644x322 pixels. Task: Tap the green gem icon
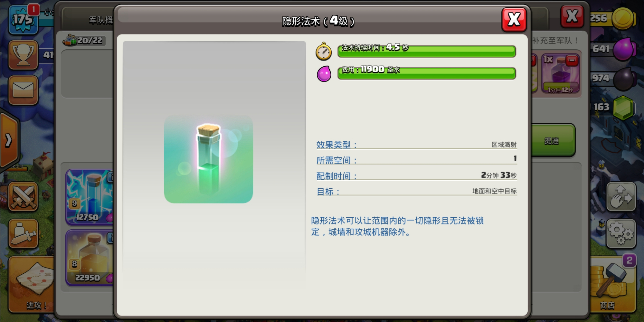[623, 108]
